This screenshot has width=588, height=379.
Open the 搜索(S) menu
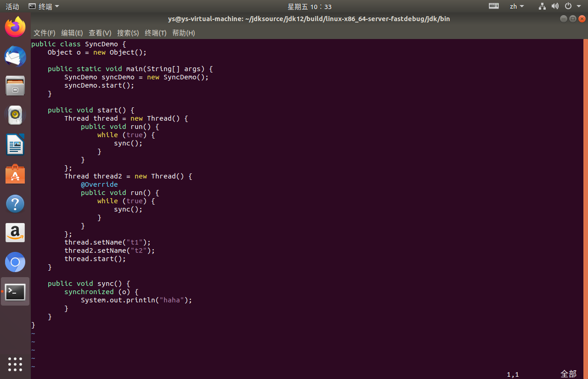pyautogui.click(x=128, y=33)
